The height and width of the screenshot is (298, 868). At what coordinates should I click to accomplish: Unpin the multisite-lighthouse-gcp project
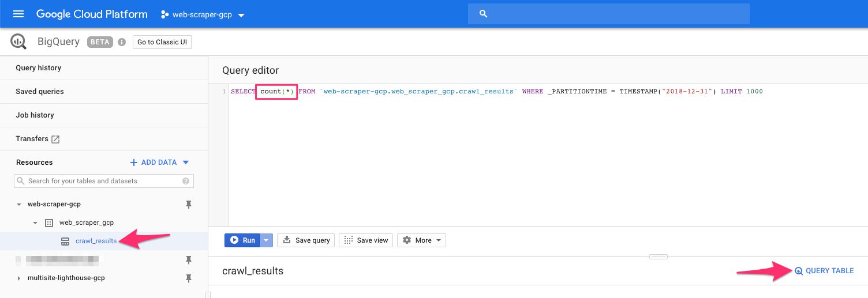click(188, 278)
